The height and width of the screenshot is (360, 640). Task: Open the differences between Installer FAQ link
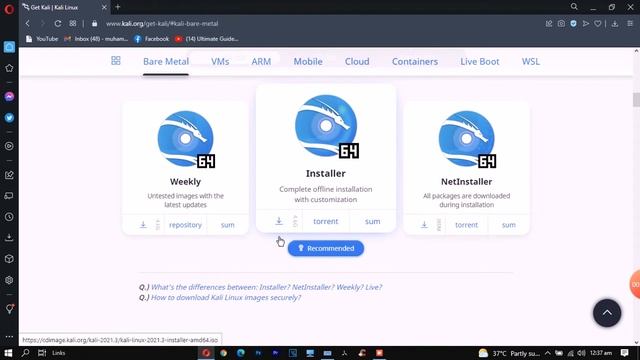pos(267,287)
